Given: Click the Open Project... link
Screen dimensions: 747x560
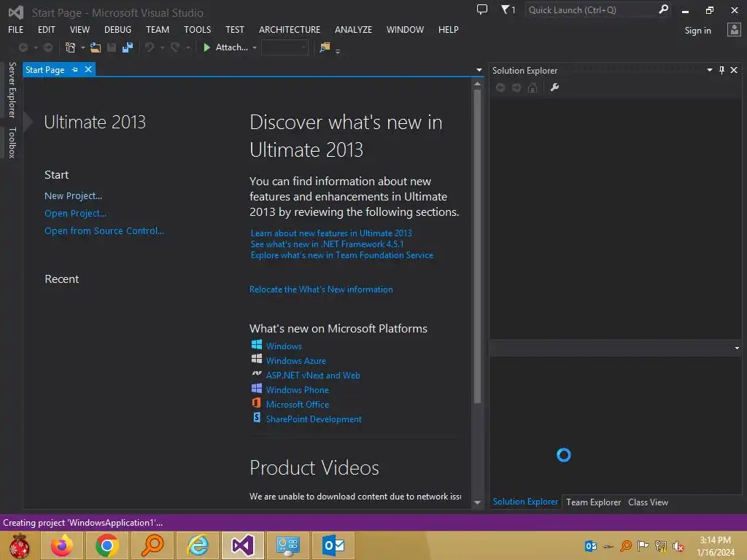Looking at the screenshot, I should (75, 214).
